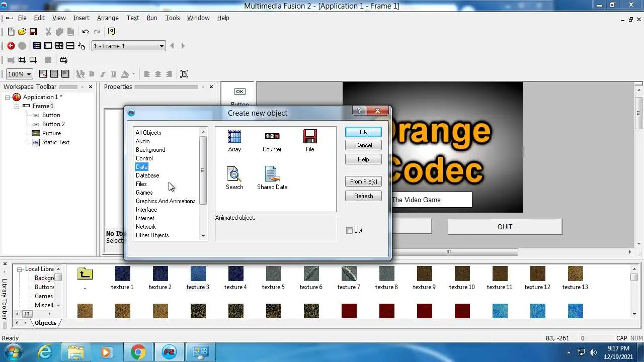Select Static Text in workspace tree
The image size is (644, 362).
pos(56,142)
